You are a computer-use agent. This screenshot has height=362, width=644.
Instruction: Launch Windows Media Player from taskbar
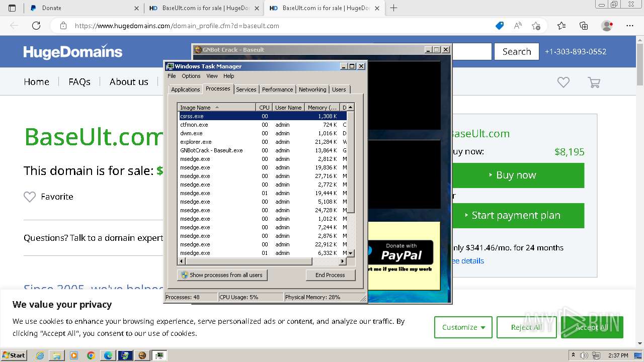[74, 355]
